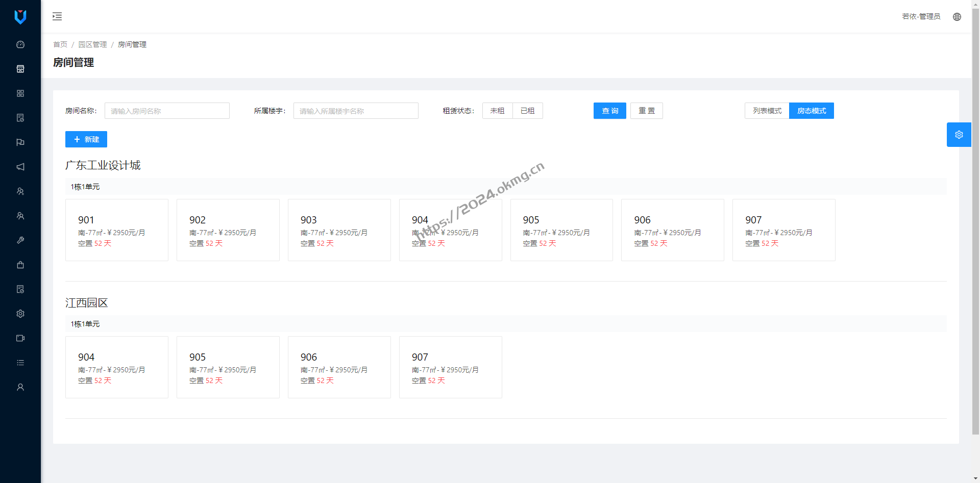Switch to 房态模式 view
980x483 pixels.
point(811,111)
